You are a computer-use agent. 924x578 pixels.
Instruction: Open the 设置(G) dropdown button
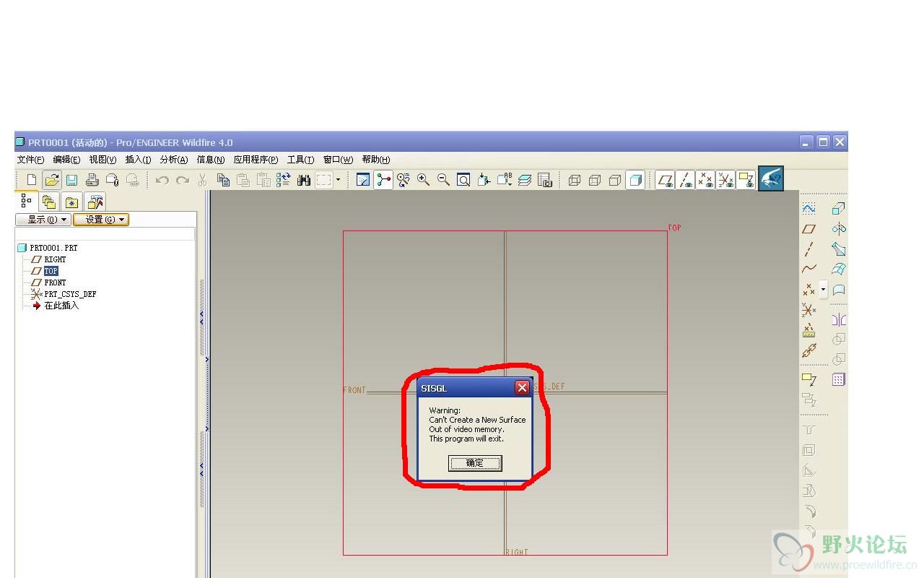point(101,220)
